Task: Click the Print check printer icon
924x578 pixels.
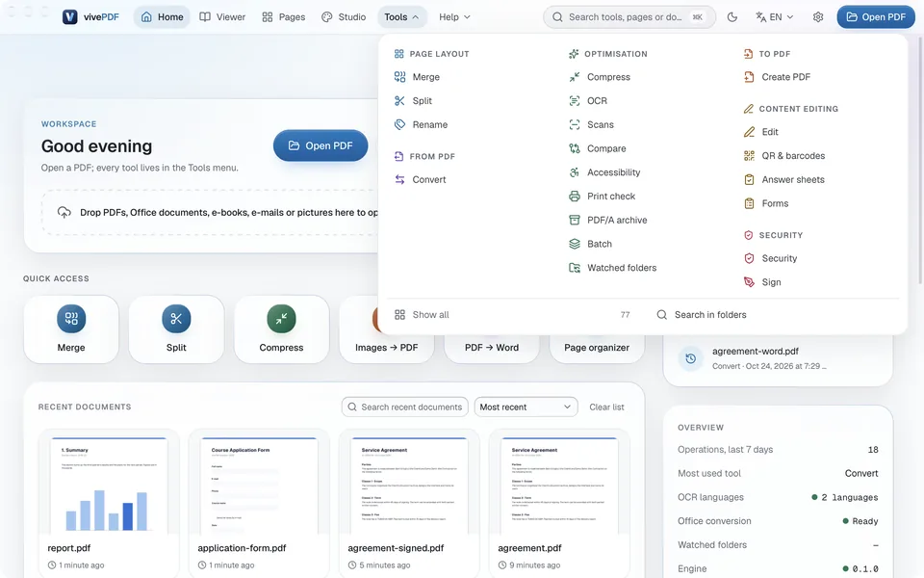Action: (574, 196)
